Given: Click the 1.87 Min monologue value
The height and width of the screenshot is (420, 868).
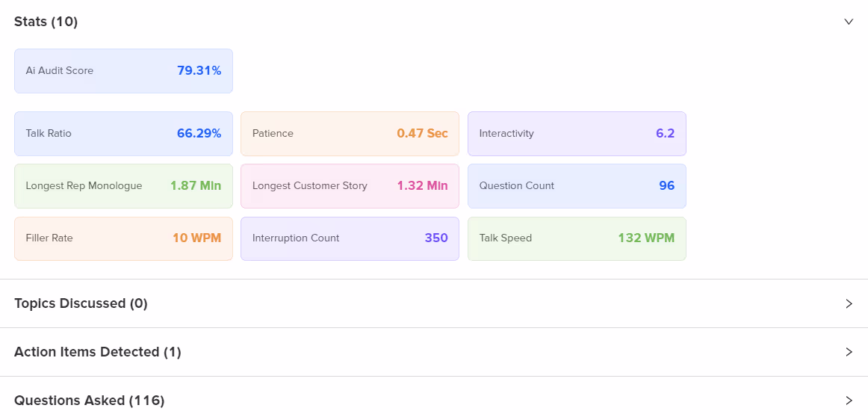Looking at the screenshot, I should click(x=196, y=185).
